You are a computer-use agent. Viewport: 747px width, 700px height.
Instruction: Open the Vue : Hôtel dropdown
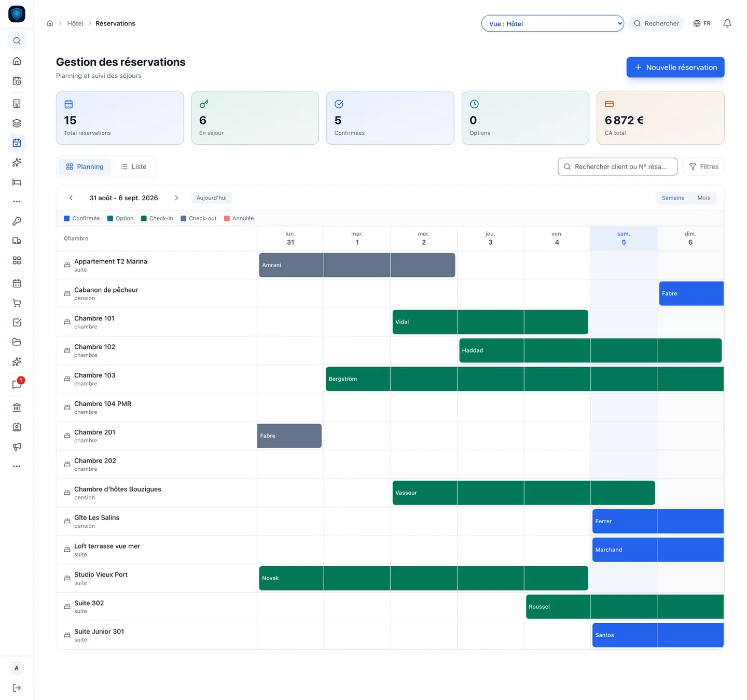[x=552, y=23]
